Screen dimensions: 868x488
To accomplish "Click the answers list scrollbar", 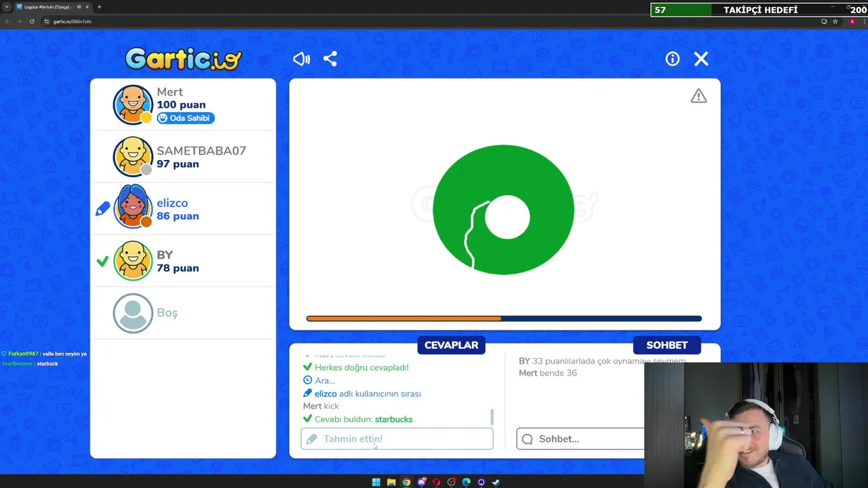I will click(492, 417).
